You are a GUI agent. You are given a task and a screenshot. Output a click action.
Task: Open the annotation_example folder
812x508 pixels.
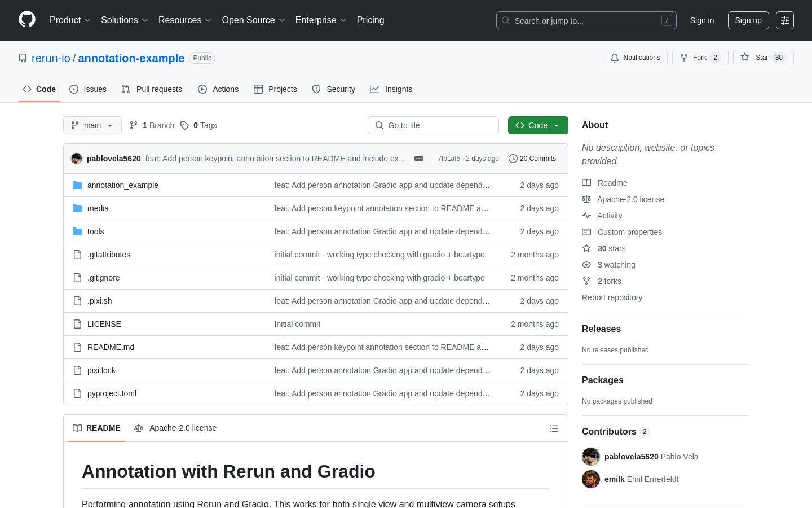tap(123, 185)
